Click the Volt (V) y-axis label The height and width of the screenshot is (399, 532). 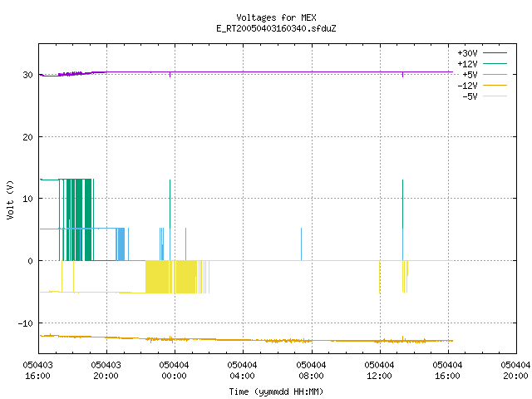point(10,199)
